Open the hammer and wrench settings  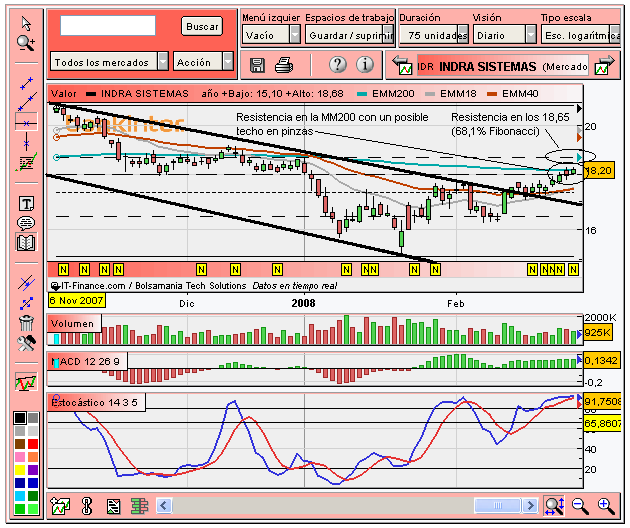pyautogui.click(x=27, y=343)
